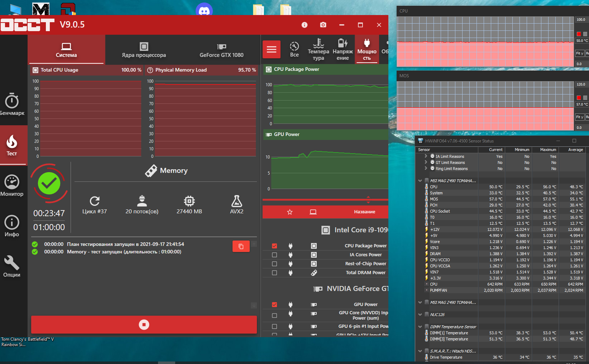Screen dimensions: 589x364
Task: Click plug icon in CPU Package Power row
Action: (x=291, y=246)
